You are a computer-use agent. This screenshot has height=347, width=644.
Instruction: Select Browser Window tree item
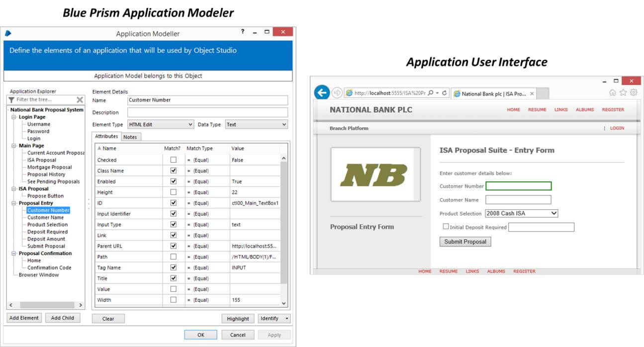[39, 275]
